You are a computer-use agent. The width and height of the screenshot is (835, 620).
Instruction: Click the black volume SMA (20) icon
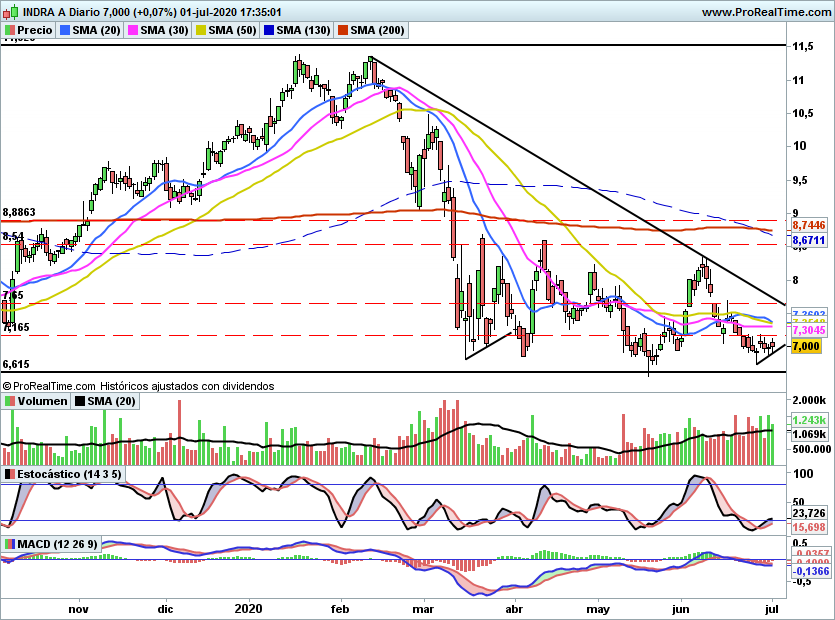click(x=80, y=401)
